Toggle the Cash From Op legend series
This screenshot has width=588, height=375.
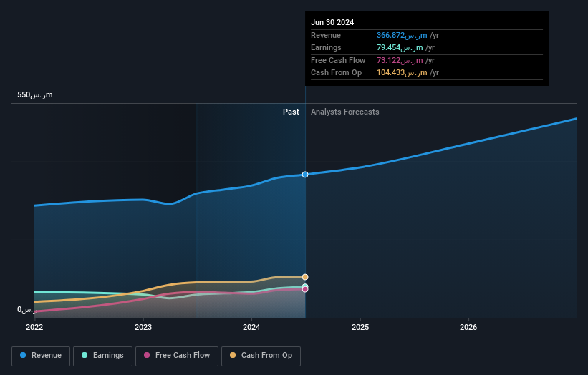tap(261, 356)
